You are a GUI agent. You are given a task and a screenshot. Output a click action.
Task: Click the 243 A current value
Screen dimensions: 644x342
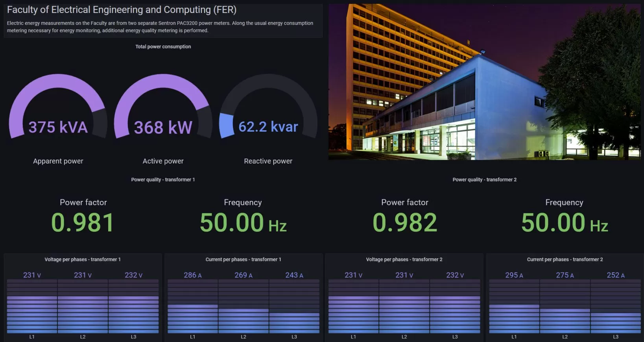coord(294,275)
